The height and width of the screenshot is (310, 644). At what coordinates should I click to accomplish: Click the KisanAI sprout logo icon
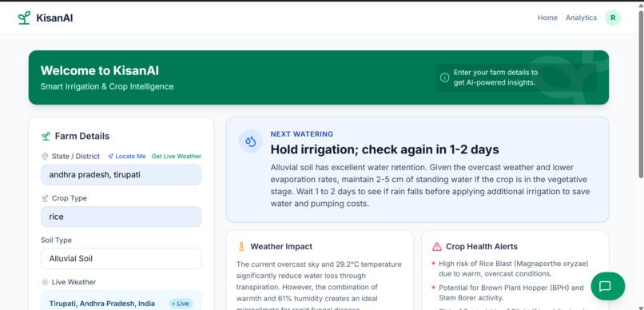(24, 18)
